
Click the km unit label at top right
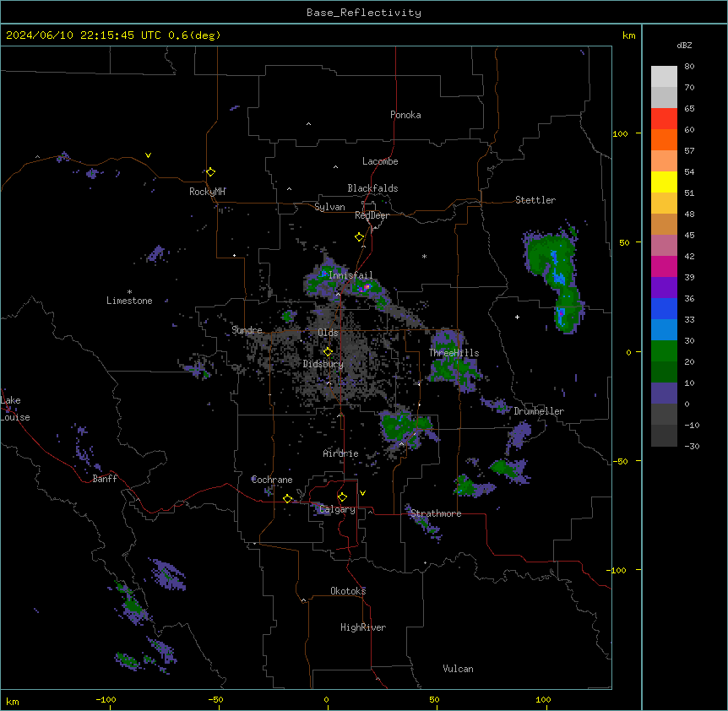pyautogui.click(x=629, y=35)
